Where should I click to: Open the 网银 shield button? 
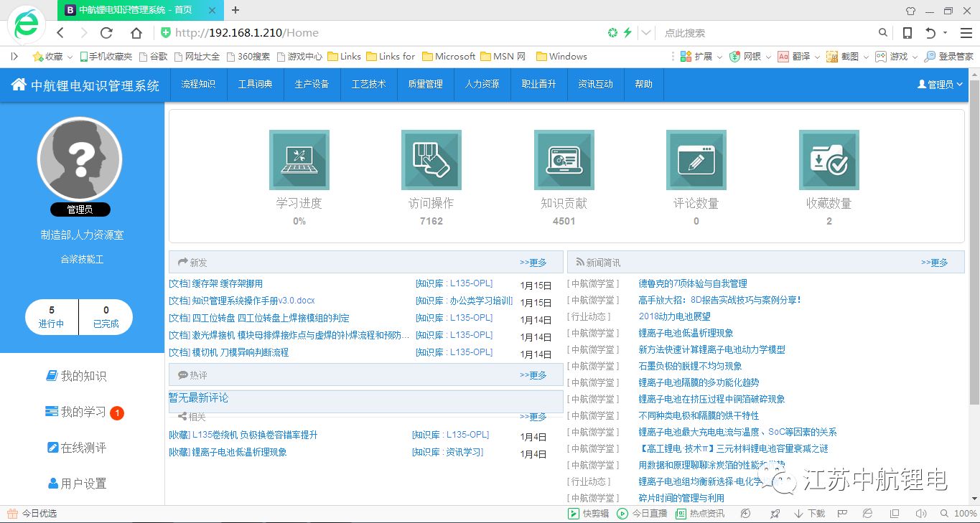click(x=745, y=56)
